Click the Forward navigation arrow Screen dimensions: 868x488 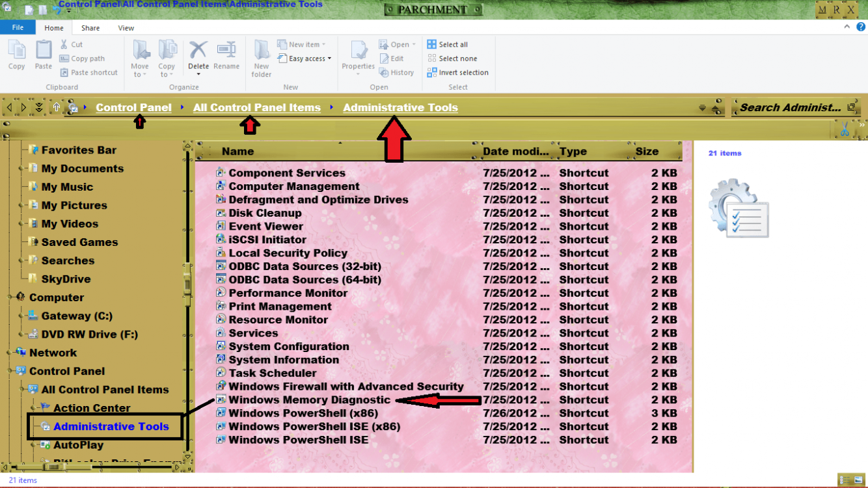pos(23,107)
